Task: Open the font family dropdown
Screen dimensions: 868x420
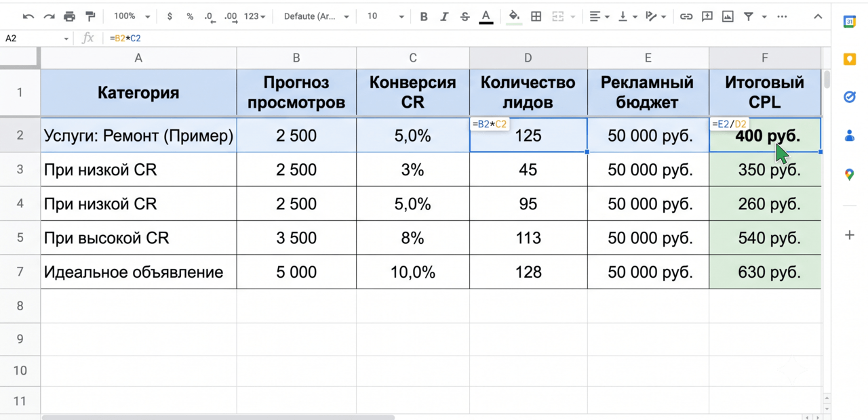Action: pos(316,16)
